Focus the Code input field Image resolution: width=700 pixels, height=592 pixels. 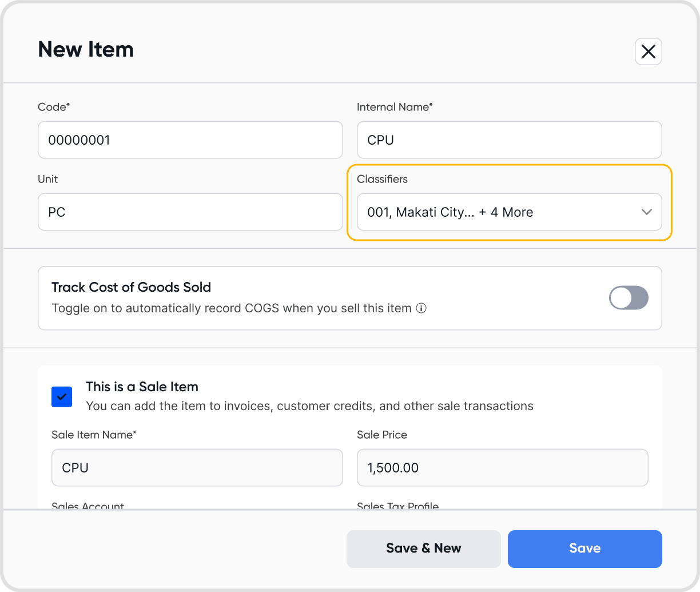[190, 140]
